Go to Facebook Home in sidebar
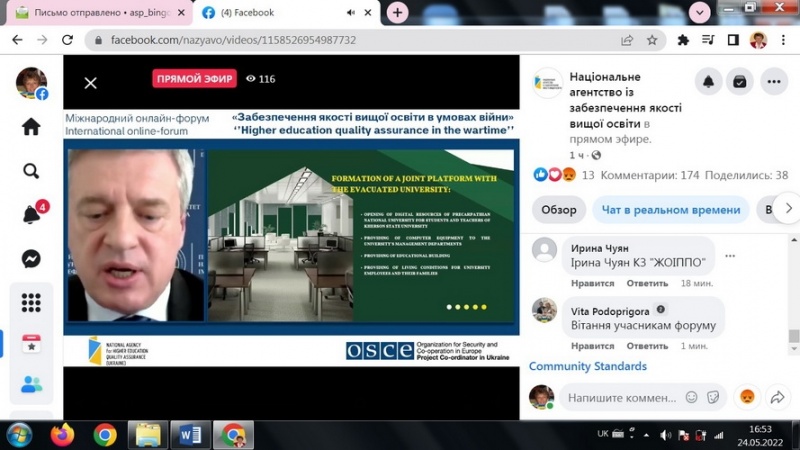800x450 pixels. coord(31,127)
